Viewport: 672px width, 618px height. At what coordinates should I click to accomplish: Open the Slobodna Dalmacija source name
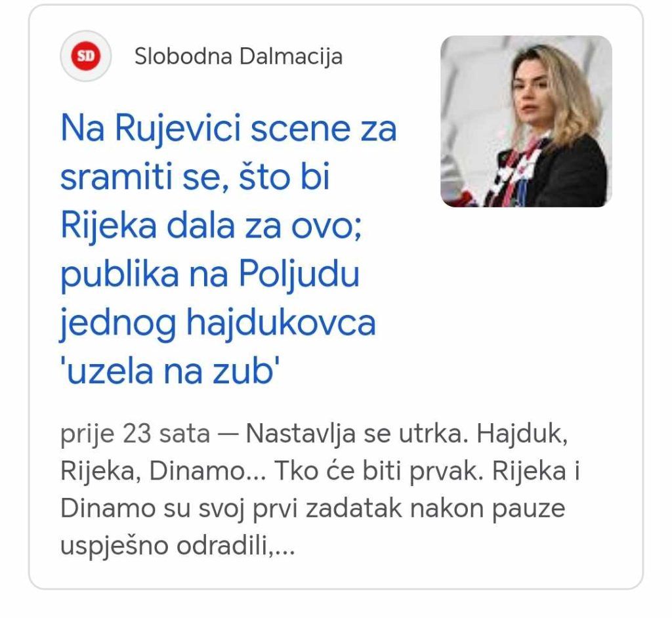tap(238, 56)
